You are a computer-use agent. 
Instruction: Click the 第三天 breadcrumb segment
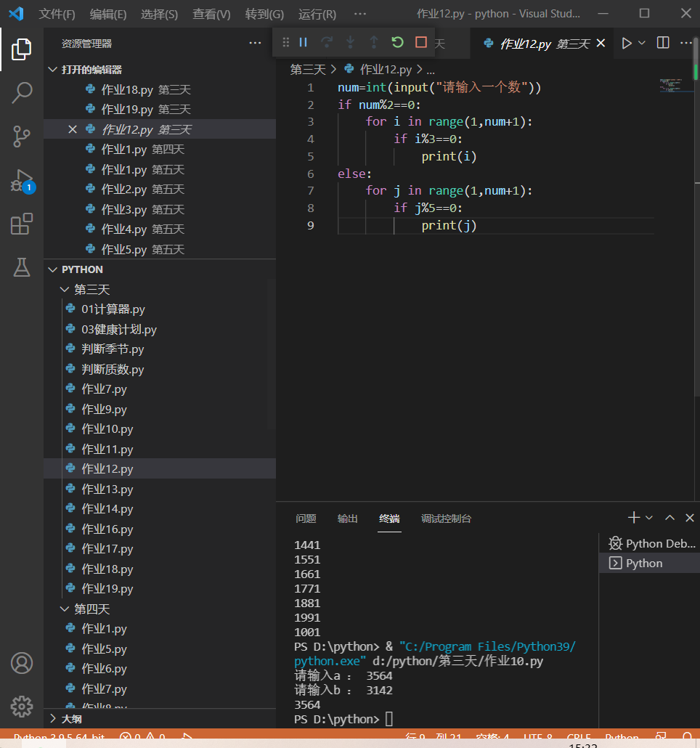click(308, 70)
